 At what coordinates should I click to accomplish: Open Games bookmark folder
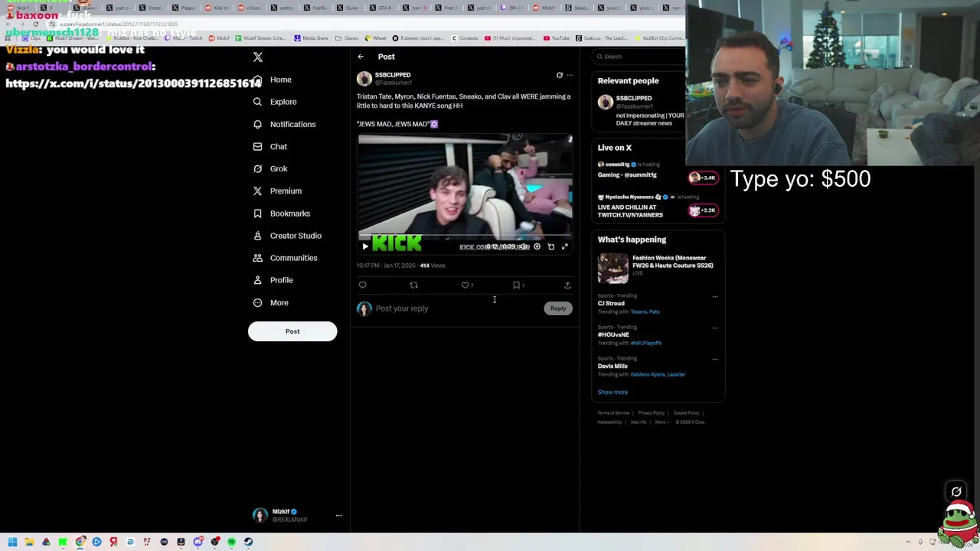347,38
